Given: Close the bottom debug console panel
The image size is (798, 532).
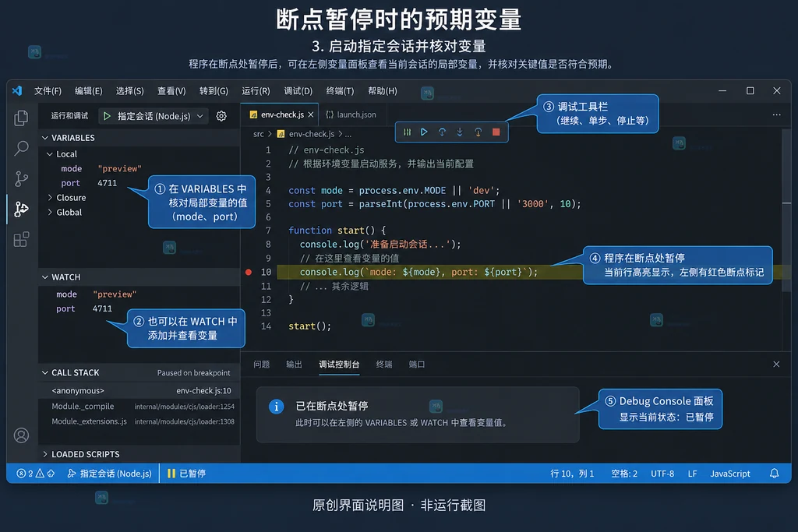Looking at the screenshot, I should (x=776, y=365).
